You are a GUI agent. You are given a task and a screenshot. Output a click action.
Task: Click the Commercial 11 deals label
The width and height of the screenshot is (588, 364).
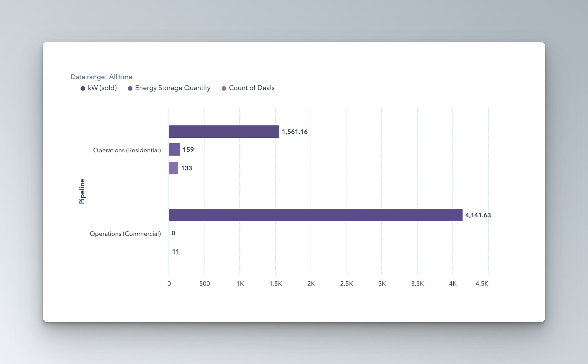[x=175, y=252]
